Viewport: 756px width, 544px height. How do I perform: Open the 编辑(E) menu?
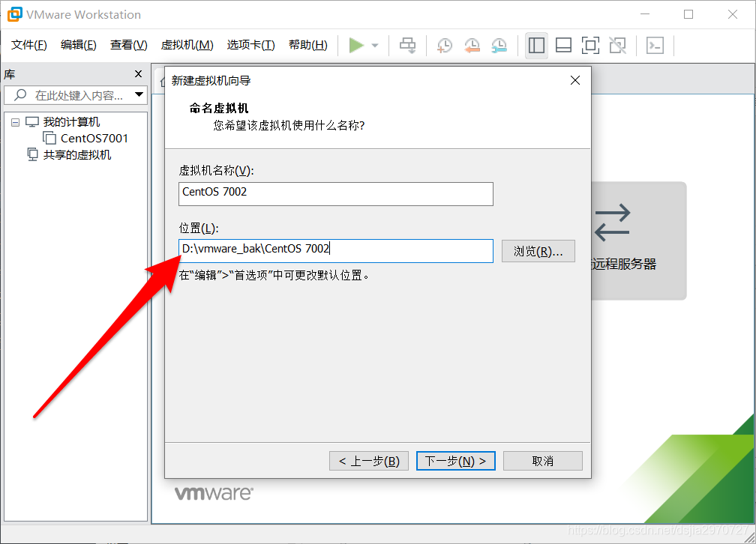(79, 45)
